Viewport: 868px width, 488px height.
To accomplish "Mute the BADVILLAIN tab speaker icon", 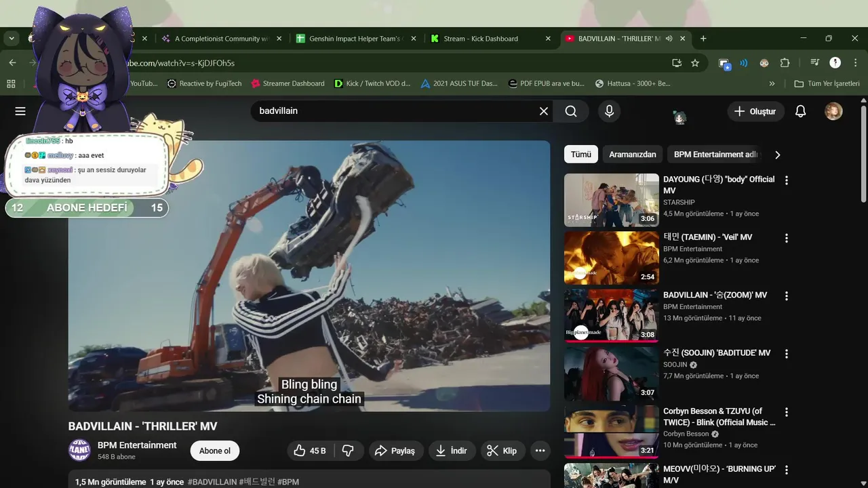I will [x=669, y=39].
